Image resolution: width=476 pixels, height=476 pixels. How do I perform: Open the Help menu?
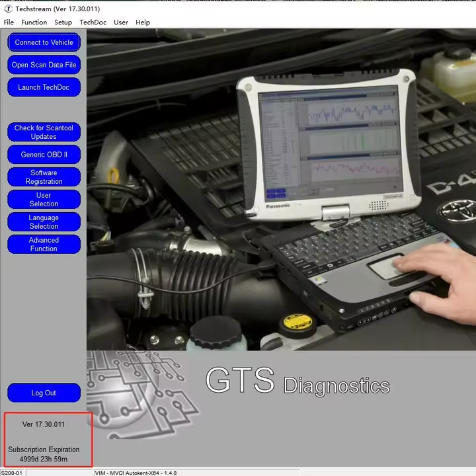[x=143, y=22]
